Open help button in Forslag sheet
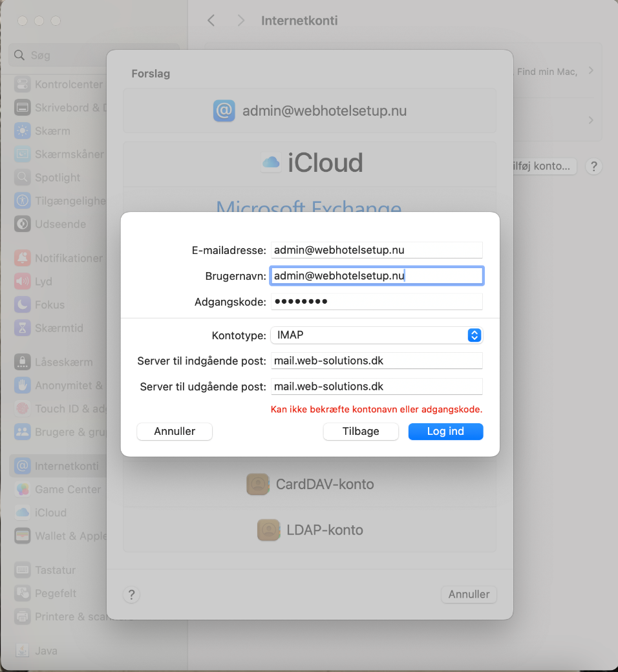 pyautogui.click(x=132, y=594)
